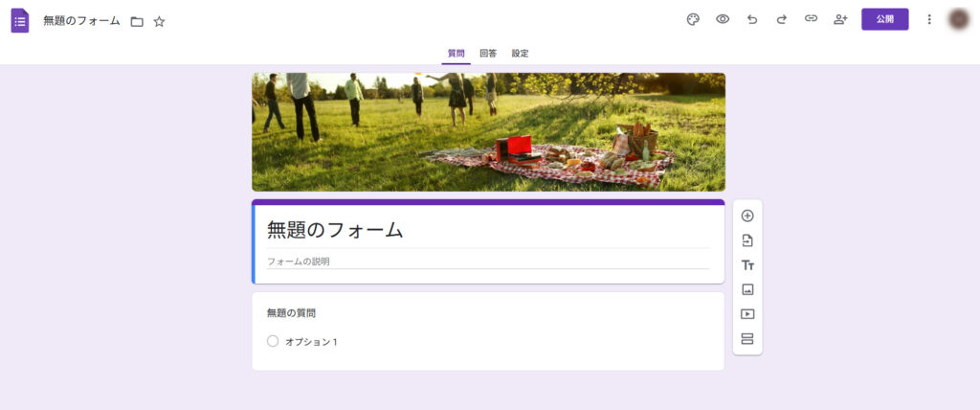Add collaborators person-plus icon
This screenshot has width=980, height=410.
pyautogui.click(x=840, y=19)
